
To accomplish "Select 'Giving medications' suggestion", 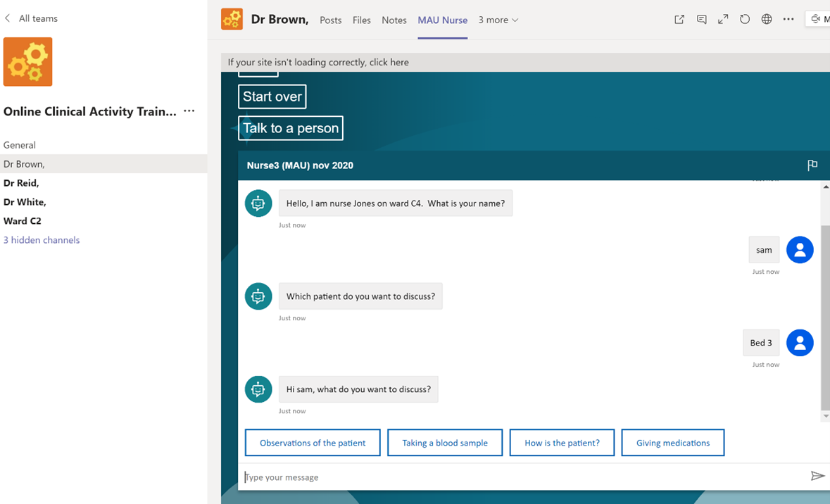I will 672,443.
